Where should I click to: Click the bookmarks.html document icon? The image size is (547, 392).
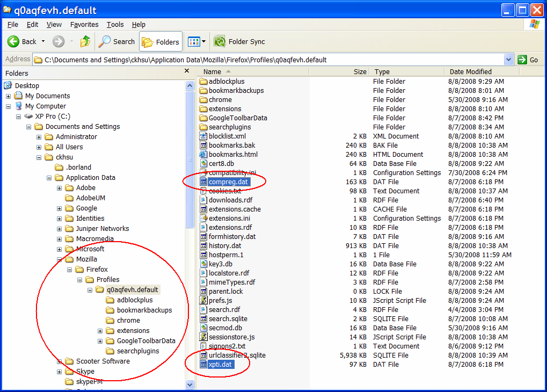coord(203,154)
